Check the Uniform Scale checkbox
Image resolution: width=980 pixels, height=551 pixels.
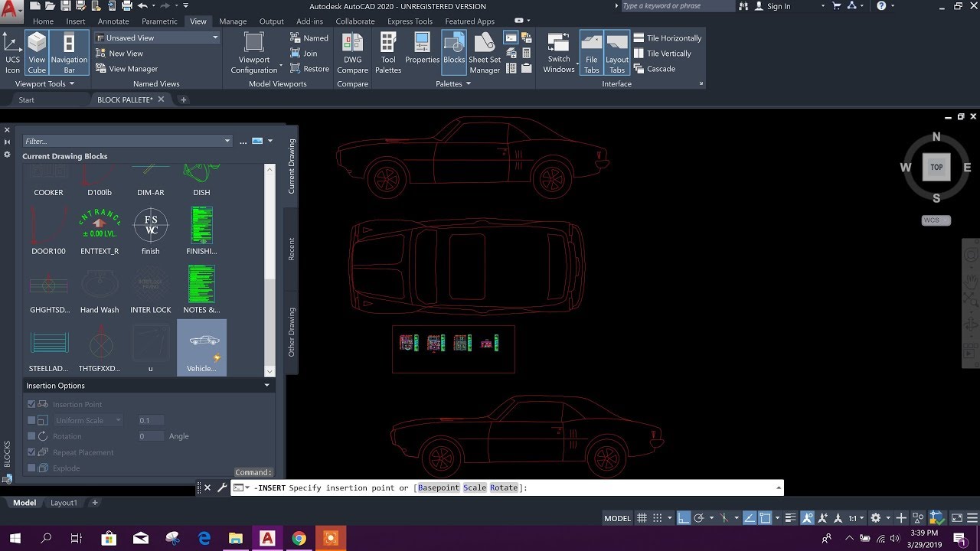[31, 420]
